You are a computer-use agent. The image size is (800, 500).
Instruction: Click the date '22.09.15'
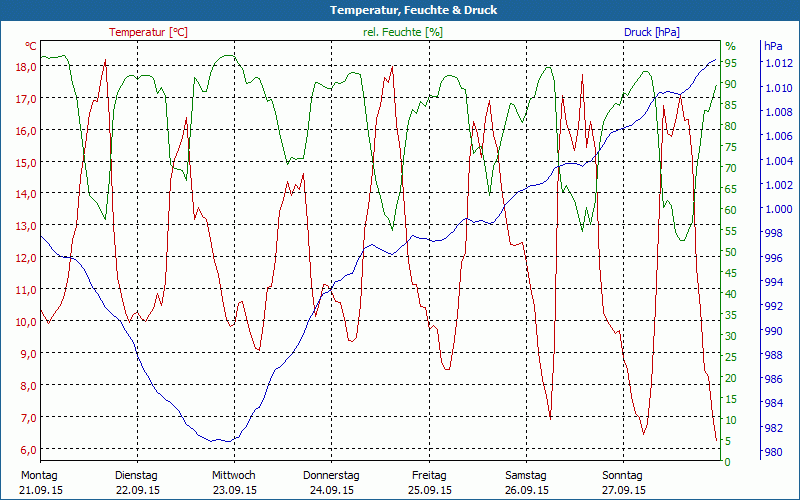point(138,490)
